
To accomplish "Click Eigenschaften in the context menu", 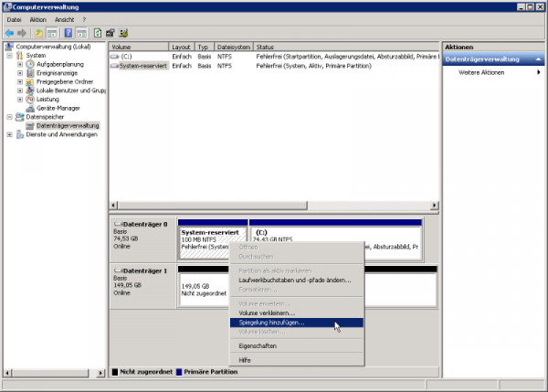I will click(257, 346).
